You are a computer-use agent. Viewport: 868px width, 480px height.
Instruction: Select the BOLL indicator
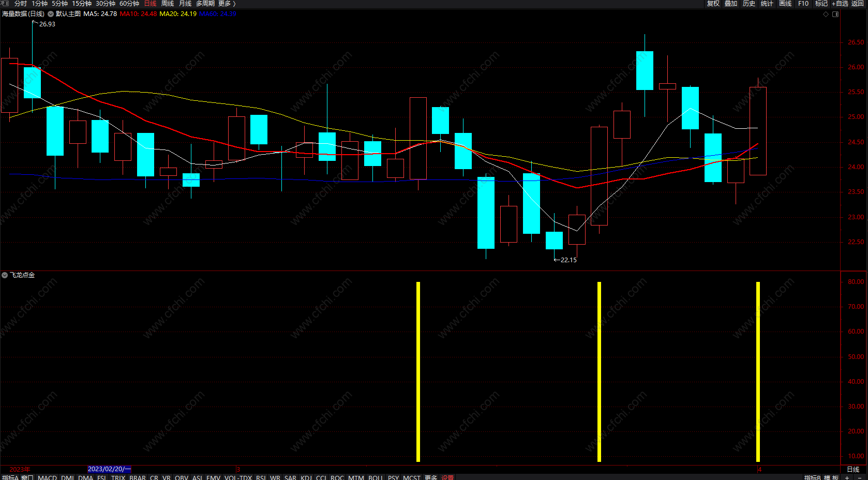[376, 477]
